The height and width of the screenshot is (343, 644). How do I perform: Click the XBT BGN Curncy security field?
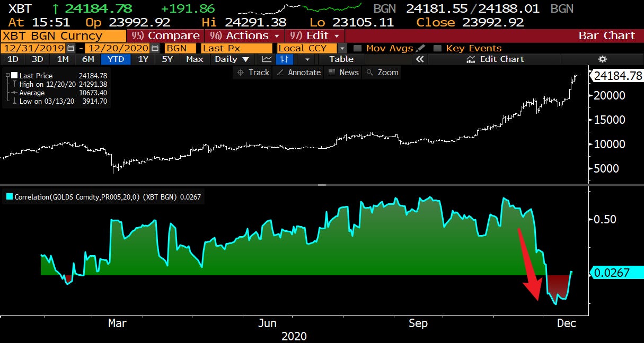point(64,35)
